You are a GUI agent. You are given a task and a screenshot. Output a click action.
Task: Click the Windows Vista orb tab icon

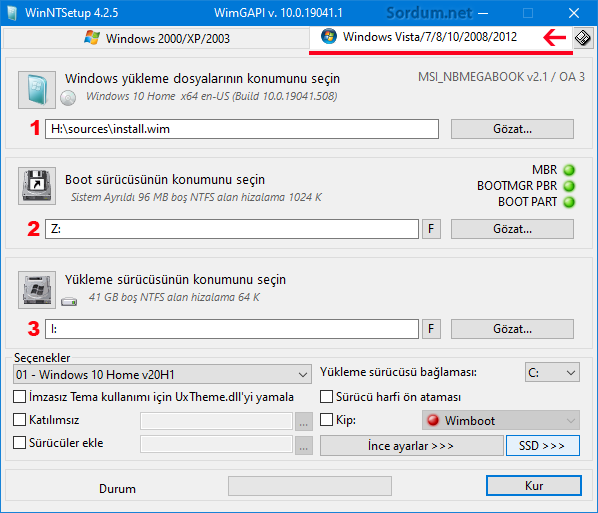(329, 37)
